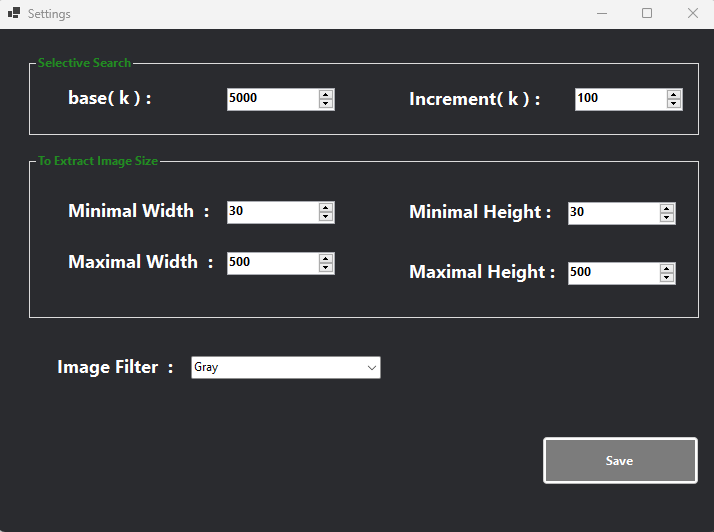
Task: Save the settings with Save button
Action: tap(620, 460)
